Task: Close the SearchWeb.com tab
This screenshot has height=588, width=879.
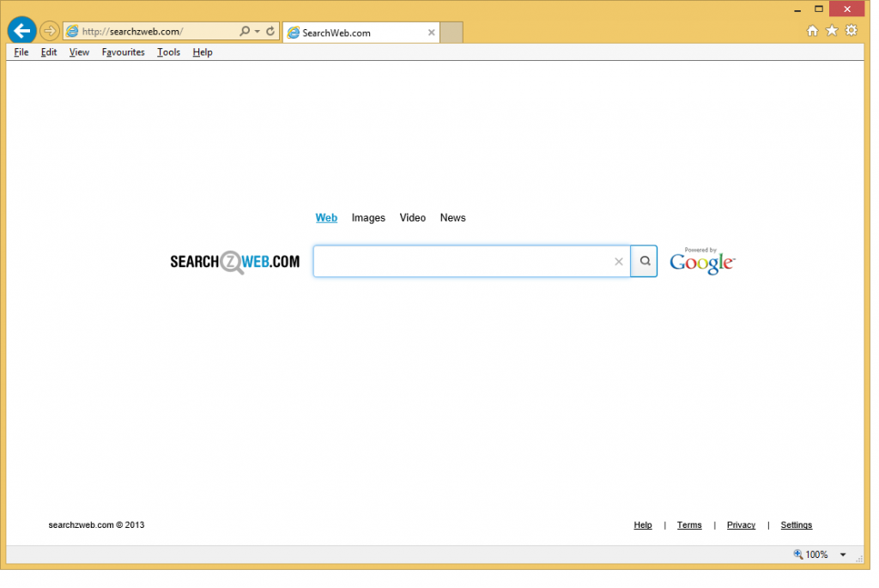Action: 431,33
